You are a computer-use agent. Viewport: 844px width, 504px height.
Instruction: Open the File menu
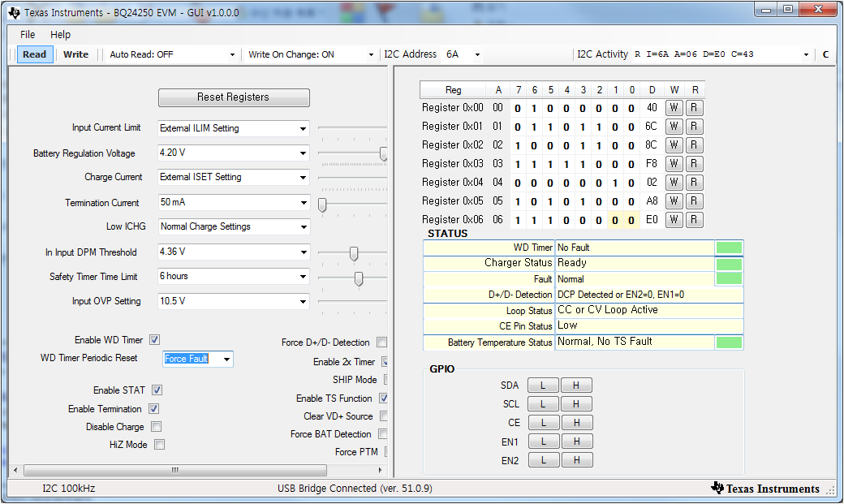[x=28, y=34]
